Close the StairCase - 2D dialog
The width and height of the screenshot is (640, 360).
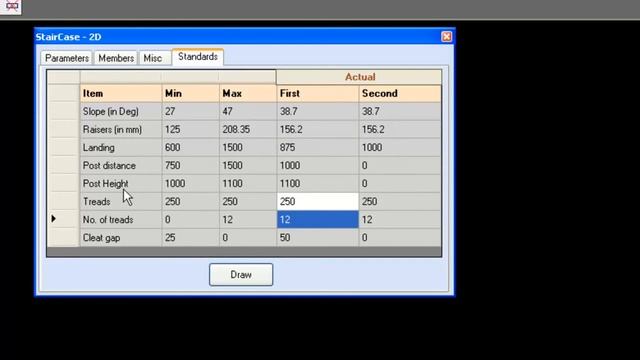pyautogui.click(x=447, y=37)
